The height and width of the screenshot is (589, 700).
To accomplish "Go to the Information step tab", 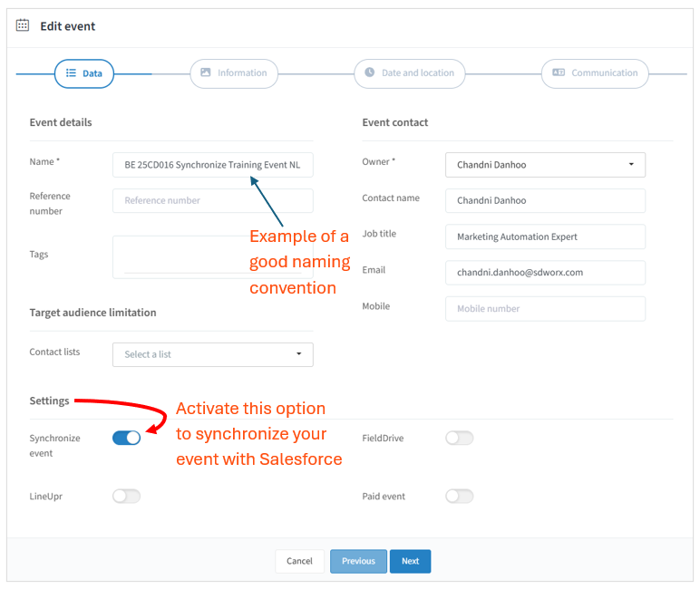I will click(234, 73).
